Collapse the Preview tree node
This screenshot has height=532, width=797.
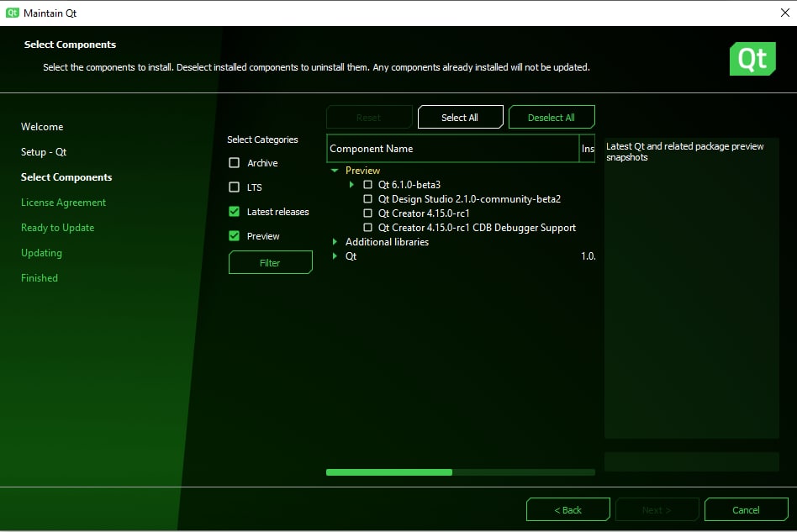(335, 171)
